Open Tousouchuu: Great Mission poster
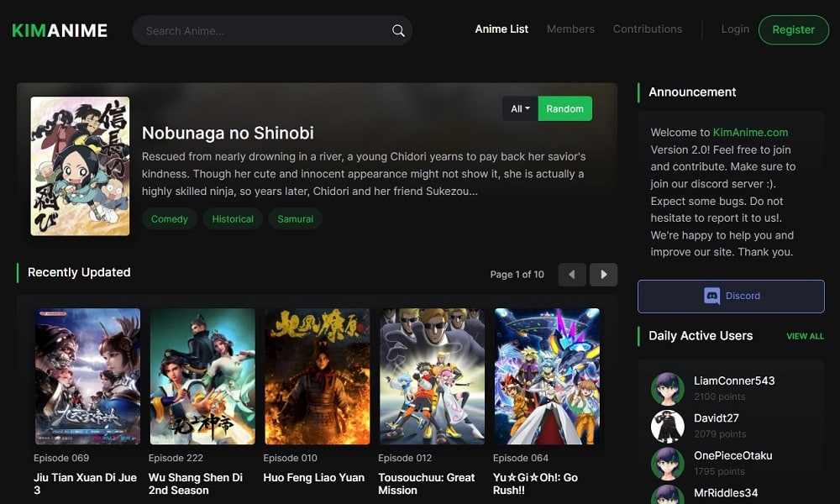 point(433,376)
